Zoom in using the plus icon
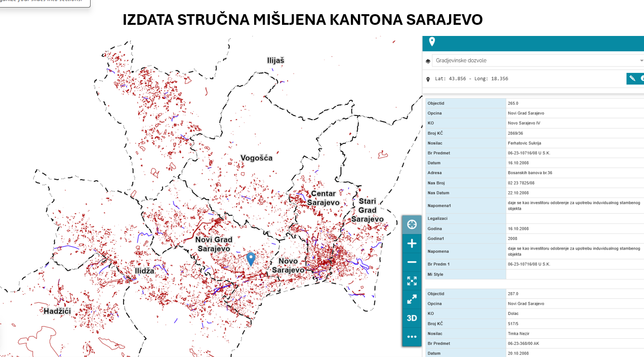Image resolution: width=644 pixels, height=357 pixels. click(x=412, y=243)
